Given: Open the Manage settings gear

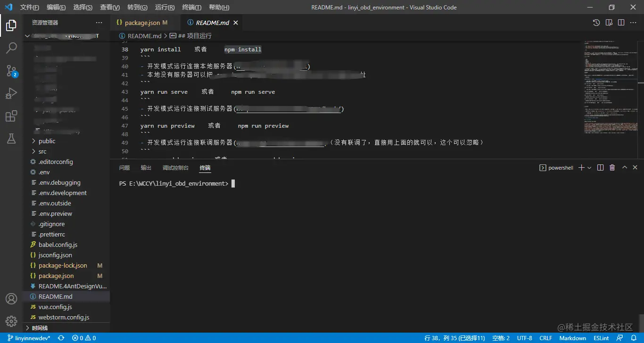Looking at the screenshot, I should [11, 321].
